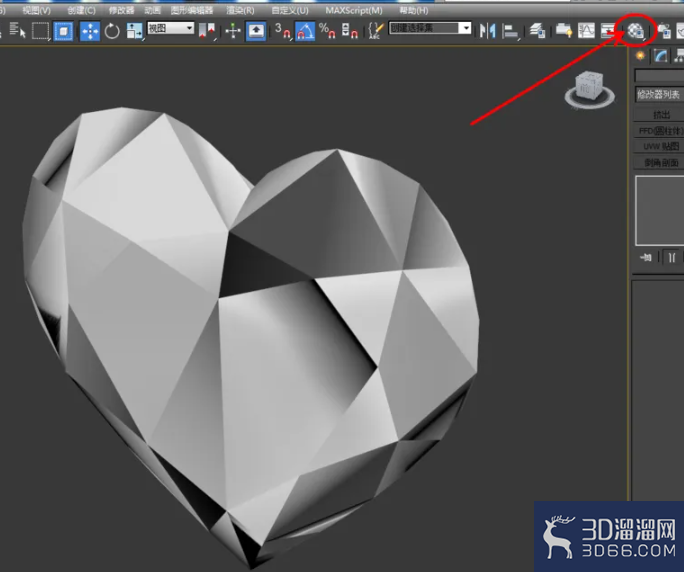Click the object name input field

[659, 75]
